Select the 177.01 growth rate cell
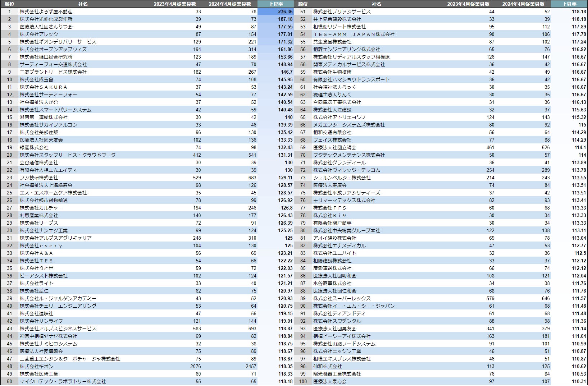 click(x=285, y=34)
